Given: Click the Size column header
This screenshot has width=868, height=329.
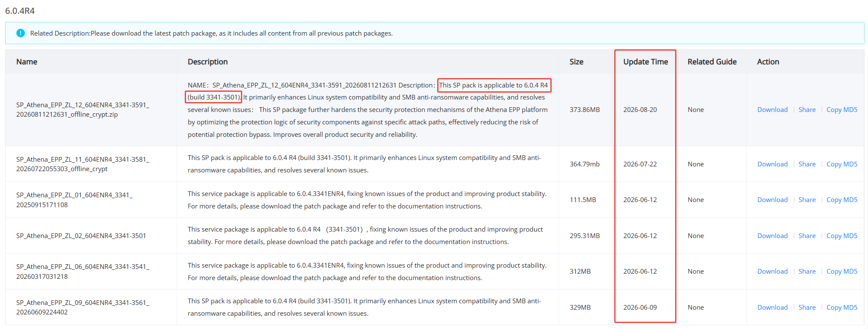Looking at the screenshot, I should [x=577, y=62].
